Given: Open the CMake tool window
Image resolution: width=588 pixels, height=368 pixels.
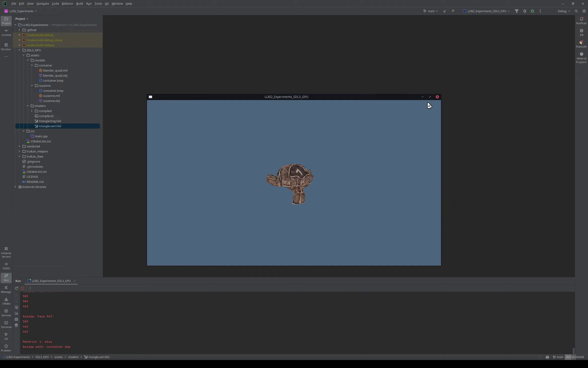Looking at the screenshot, I should [6, 301].
